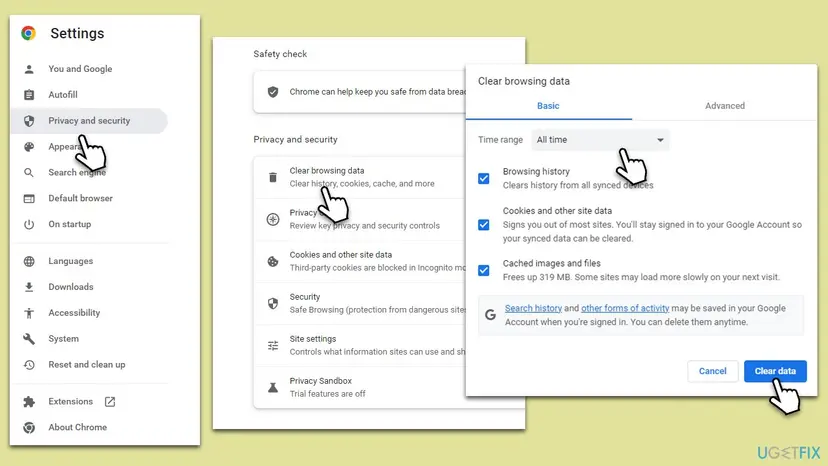This screenshot has width=828, height=466.
Task: Click the Safety check shield icon
Action: [x=272, y=92]
